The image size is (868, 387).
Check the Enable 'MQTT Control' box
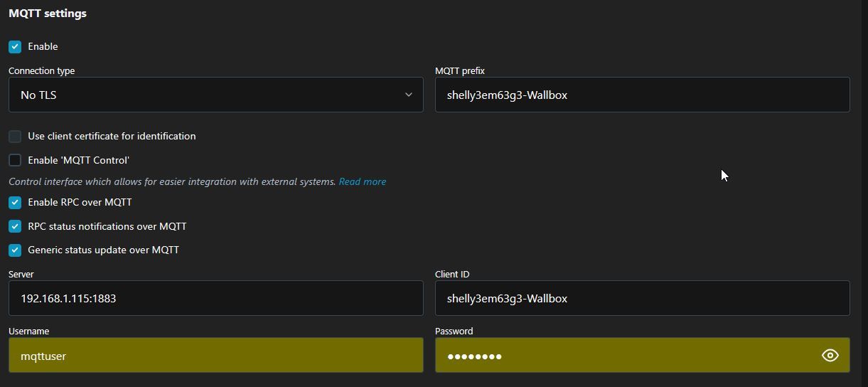15,161
